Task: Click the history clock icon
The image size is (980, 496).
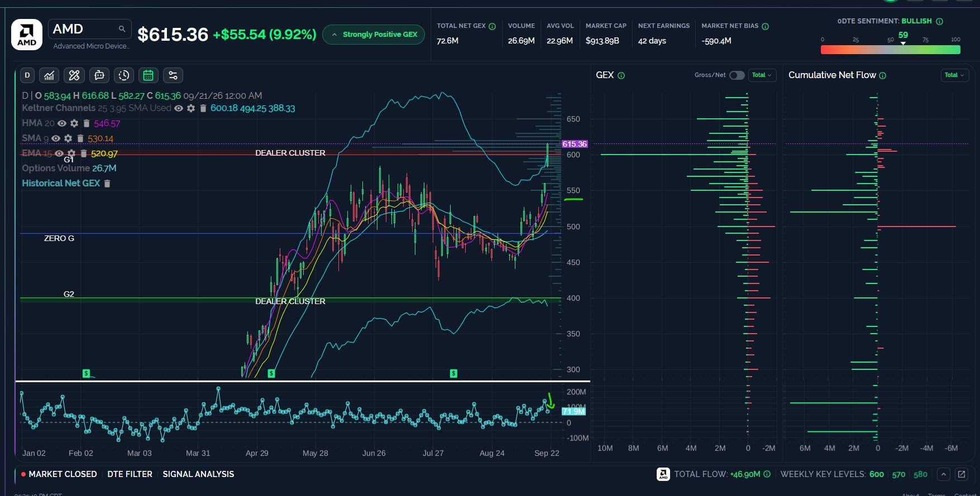Action: pyautogui.click(x=123, y=75)
